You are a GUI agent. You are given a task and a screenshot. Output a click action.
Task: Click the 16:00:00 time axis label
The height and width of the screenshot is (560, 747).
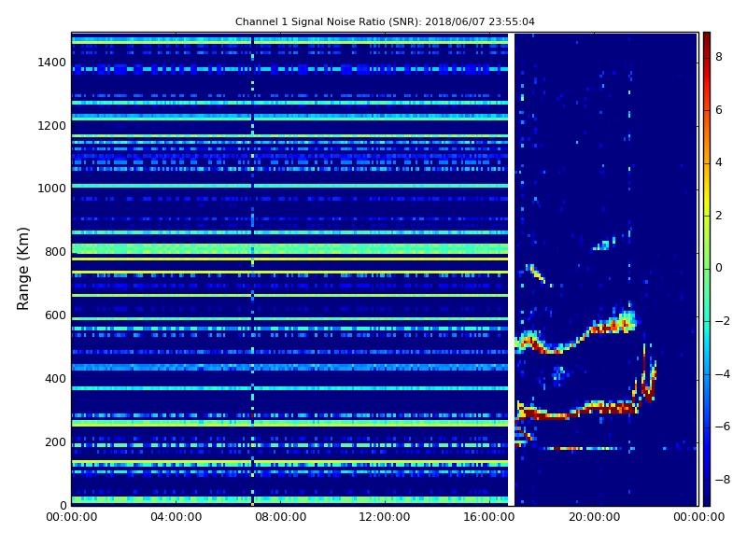(x=489, y=517)
